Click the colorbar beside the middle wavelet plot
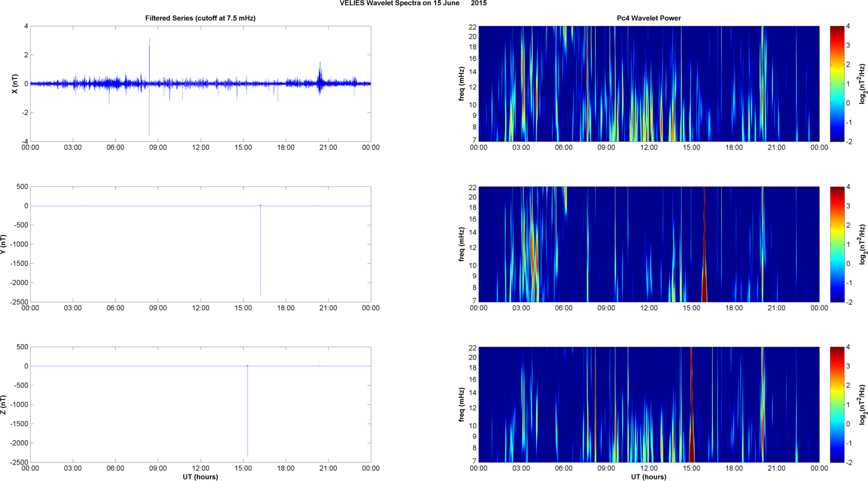Screen dimensions: 868x481 [x=837, y=244]
